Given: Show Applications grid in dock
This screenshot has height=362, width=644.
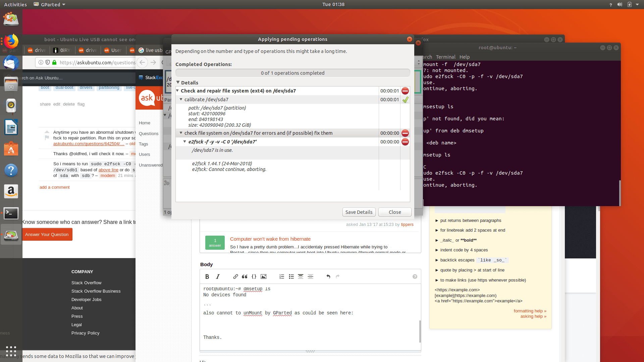Looking at the screenshot, I should point(11,351).
